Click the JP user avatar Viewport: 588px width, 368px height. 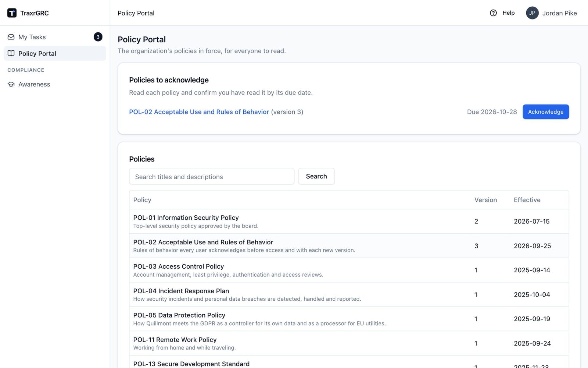tap(532, 13)
